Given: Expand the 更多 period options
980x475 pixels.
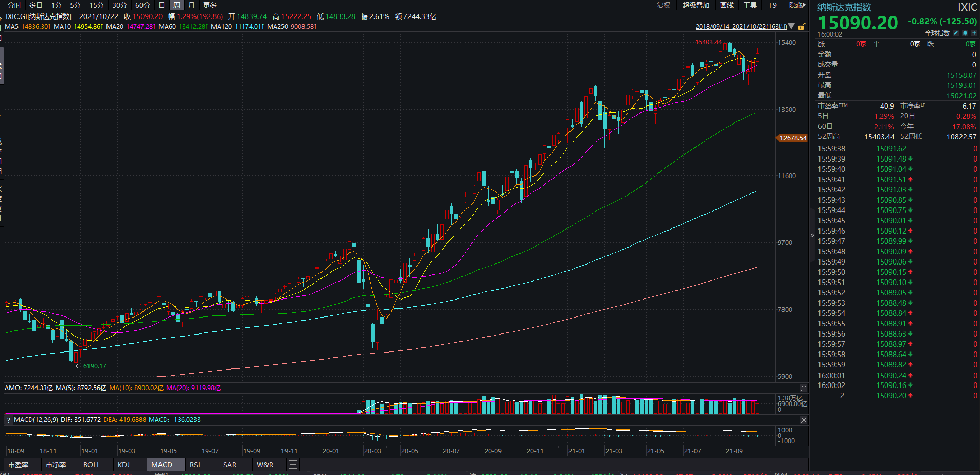Looking at the screenshot, I should click(x=210, y=5).
